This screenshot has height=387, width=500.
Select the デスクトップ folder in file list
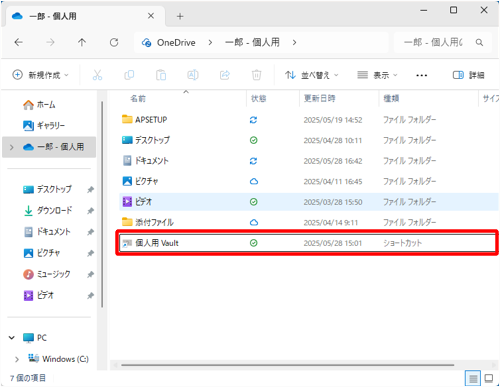308,140
